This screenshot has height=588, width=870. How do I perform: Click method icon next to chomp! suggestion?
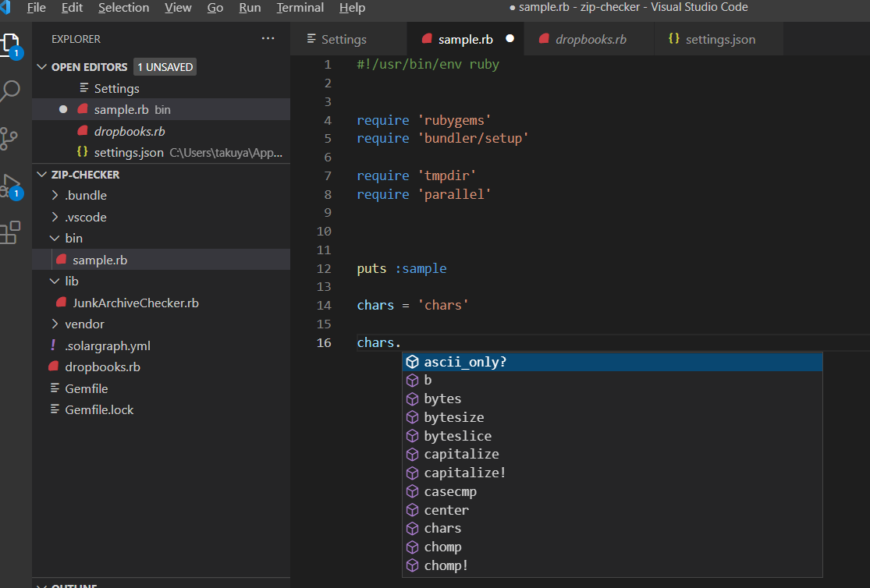412,566
